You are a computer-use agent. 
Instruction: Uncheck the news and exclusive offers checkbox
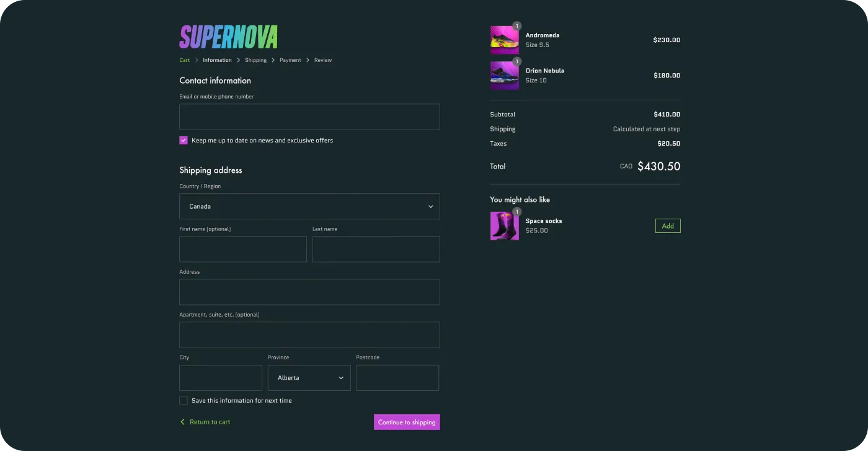[x=183, y=141]
